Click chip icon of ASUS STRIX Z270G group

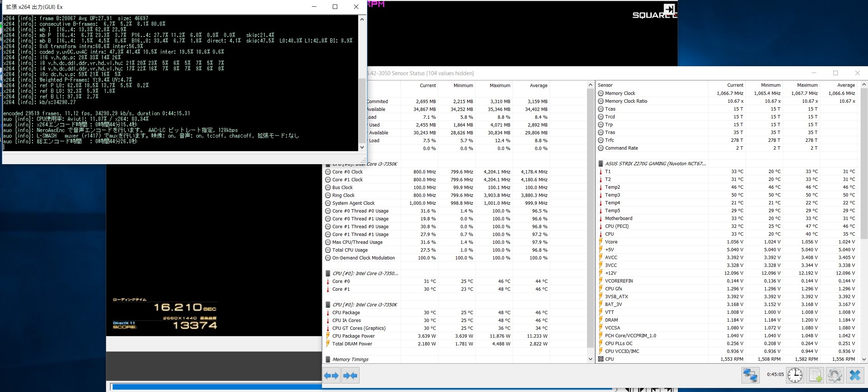(601, 163)
